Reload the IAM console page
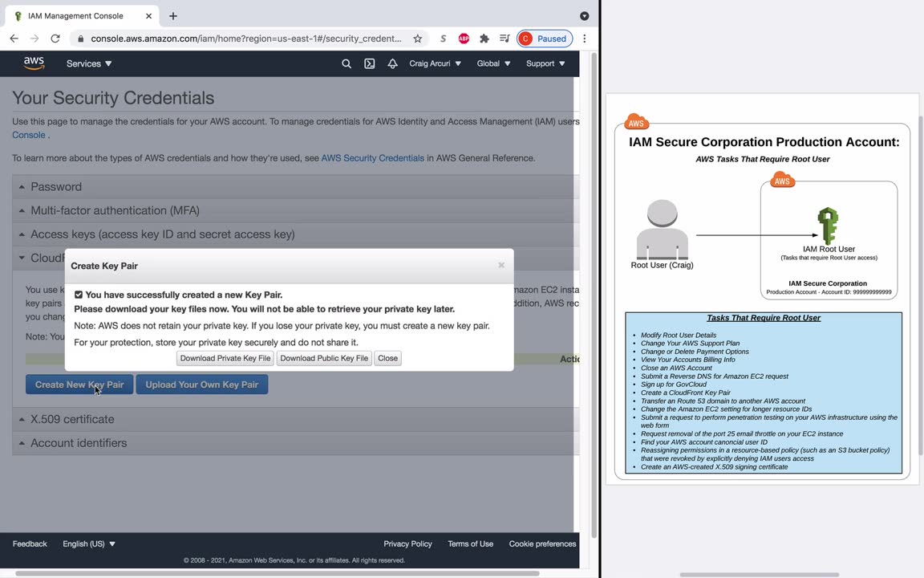The image size is (924, 578). (55, 39)
